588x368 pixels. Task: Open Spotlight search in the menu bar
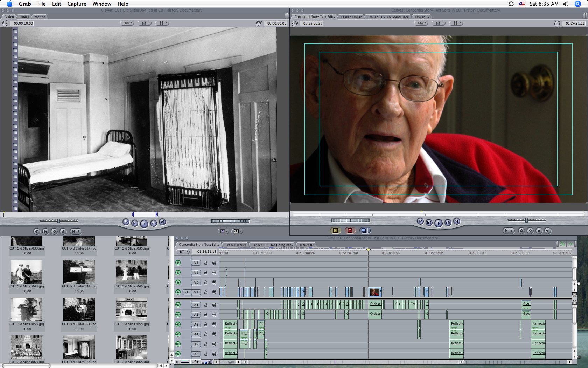pyautogui.click(x=578, y=4)
